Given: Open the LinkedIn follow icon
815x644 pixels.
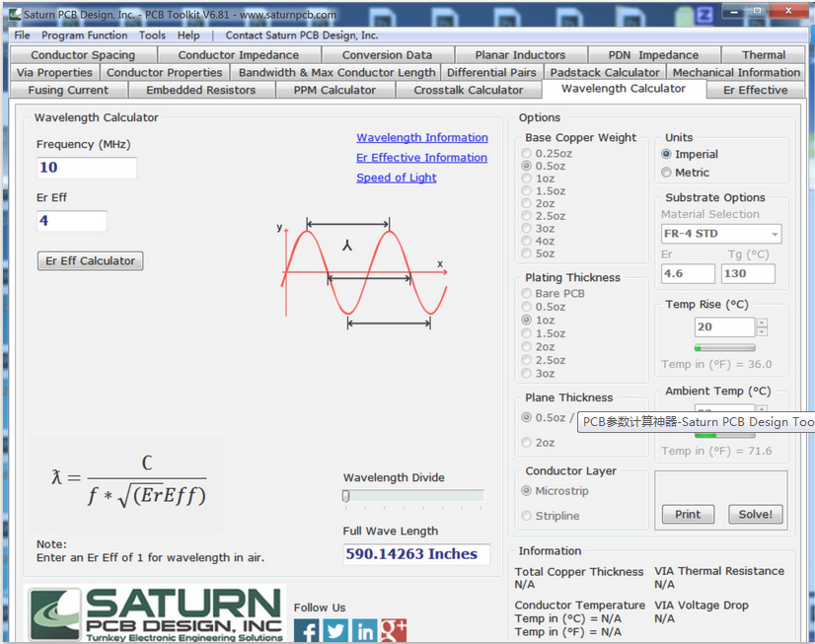Looking at the screenshot, I should point(364,630).
